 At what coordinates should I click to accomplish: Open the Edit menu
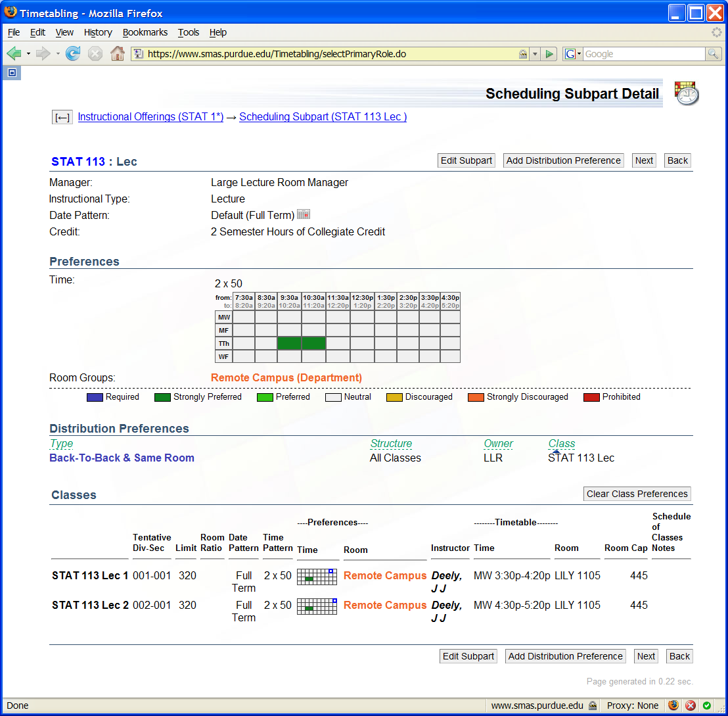click(37, 32)
